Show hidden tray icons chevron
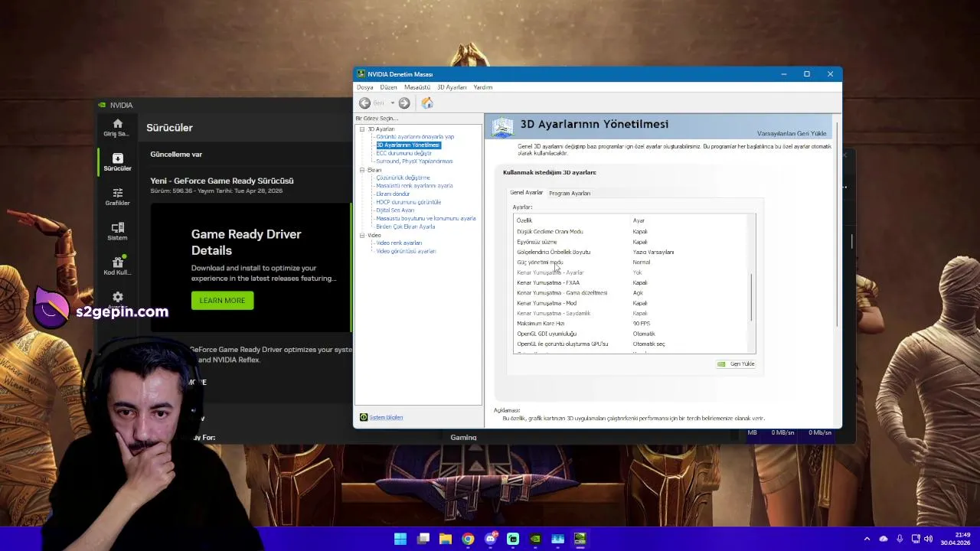The height and width of the screenshot is (551, 980). [867, 539]
